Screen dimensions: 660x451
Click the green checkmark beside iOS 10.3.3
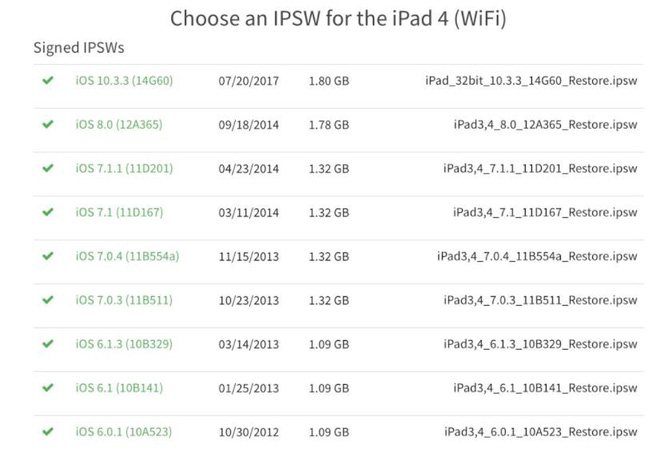click(47, 81)
